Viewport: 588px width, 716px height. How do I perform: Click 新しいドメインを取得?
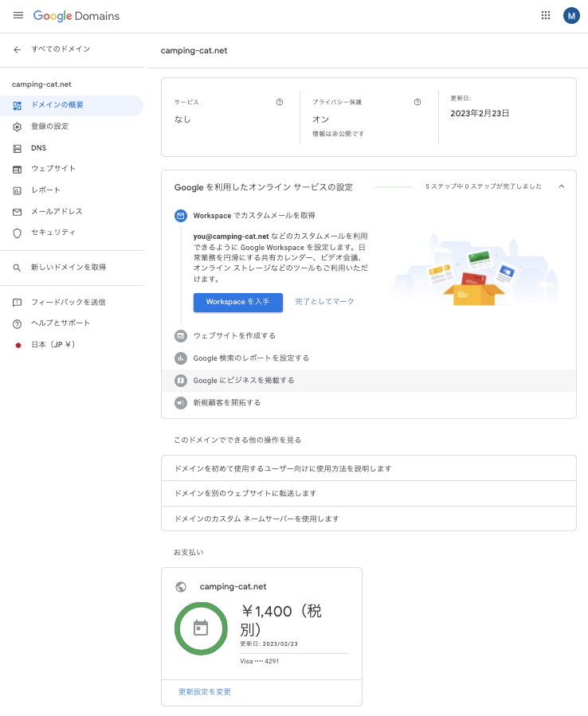pyautogui.click(x=69, y=267)
